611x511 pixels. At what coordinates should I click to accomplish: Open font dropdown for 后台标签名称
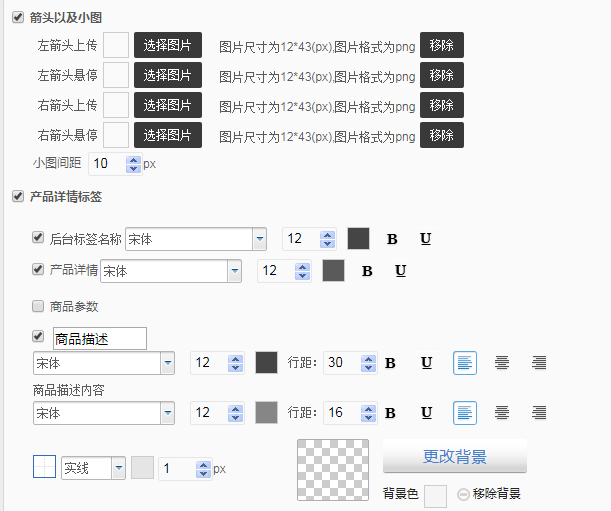pos(259,239)
